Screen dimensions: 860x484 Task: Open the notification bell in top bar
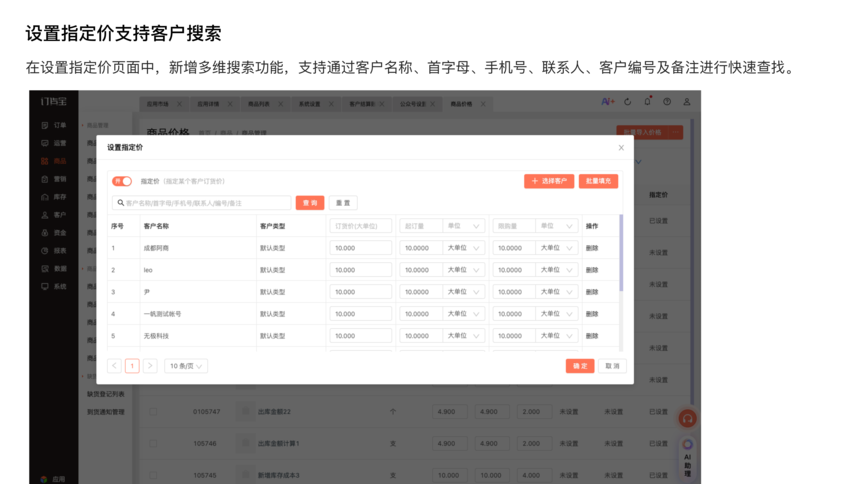647,102
